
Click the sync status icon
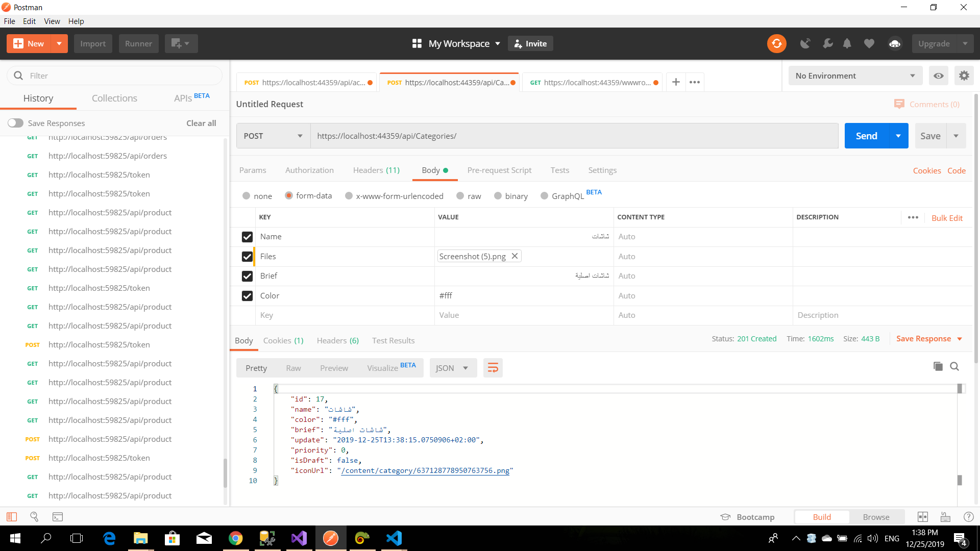pos(776,43)
